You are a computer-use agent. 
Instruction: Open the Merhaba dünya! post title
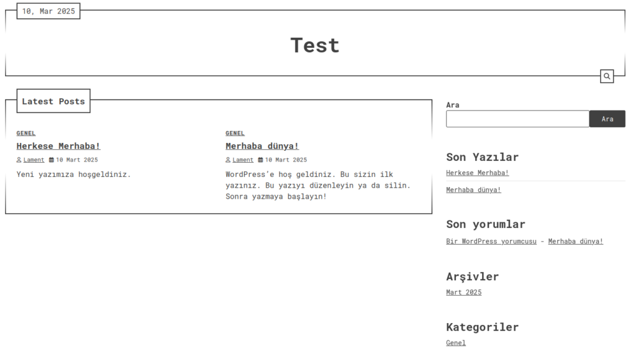262,146
